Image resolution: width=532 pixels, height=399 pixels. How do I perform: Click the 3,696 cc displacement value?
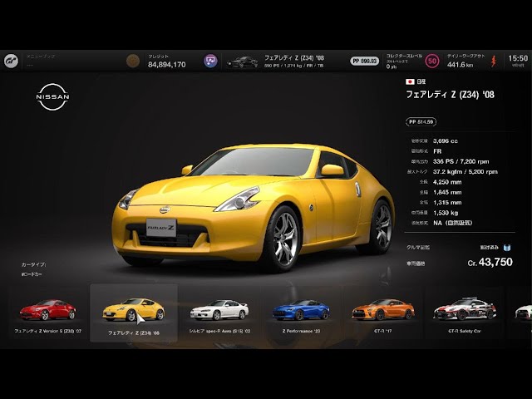point(446,140)
